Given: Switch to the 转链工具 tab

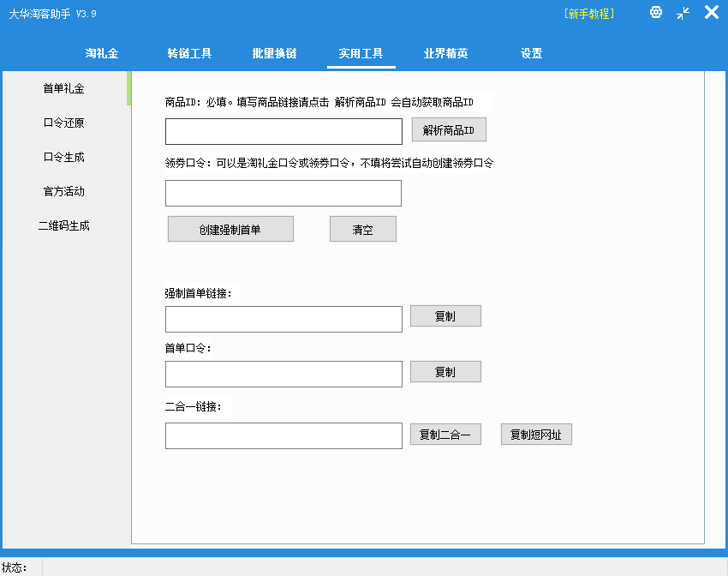Looking at the screenshot, I should tap(189, 53).
